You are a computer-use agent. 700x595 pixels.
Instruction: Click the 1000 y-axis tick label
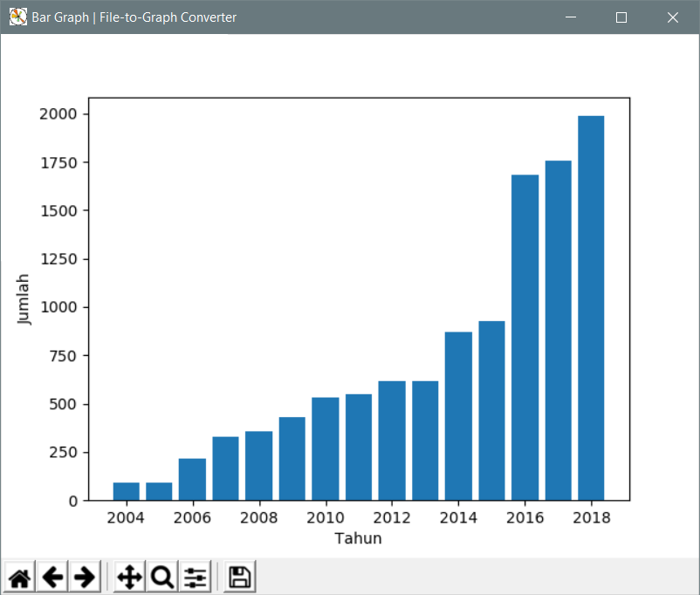58,308
